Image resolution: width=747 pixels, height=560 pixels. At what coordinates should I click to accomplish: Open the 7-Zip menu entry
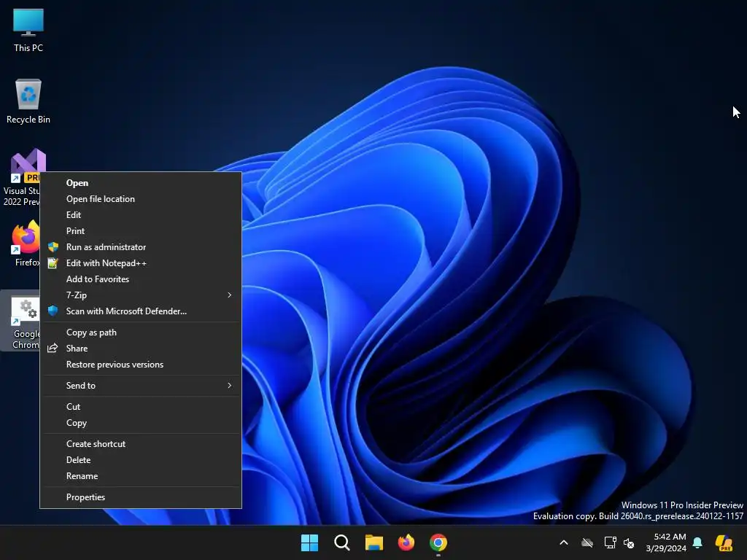click(141, 295)
